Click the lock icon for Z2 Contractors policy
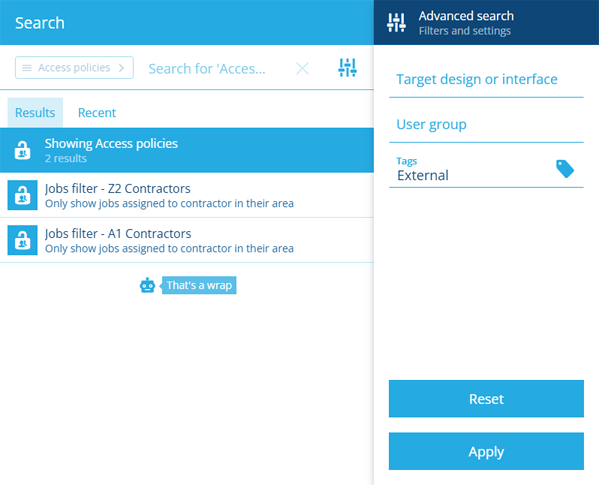 [23, 195]
